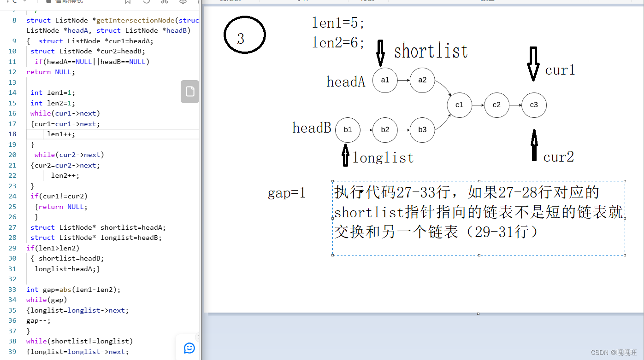Click the gray document icon beside the code
The image size is (644, 360).
pos(190,91)
